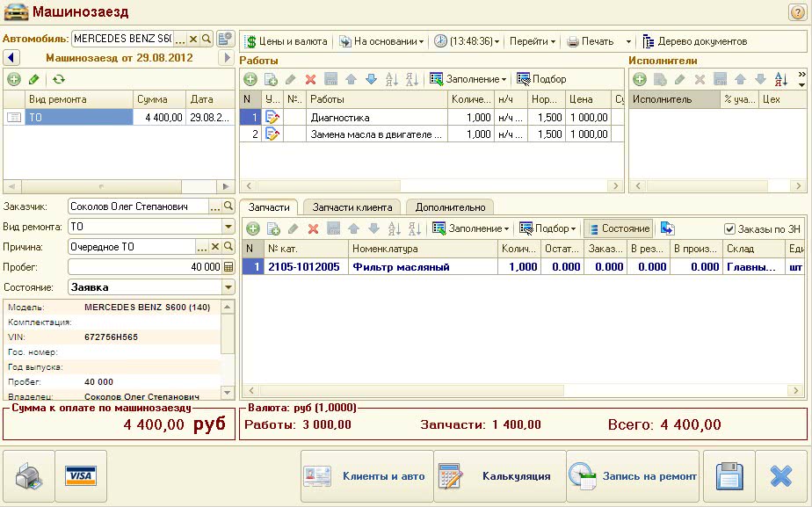This screenshot has height=507, width=812.
Task: Go to previous Машинозаезд with left arrow
Action: click(11, 57)
